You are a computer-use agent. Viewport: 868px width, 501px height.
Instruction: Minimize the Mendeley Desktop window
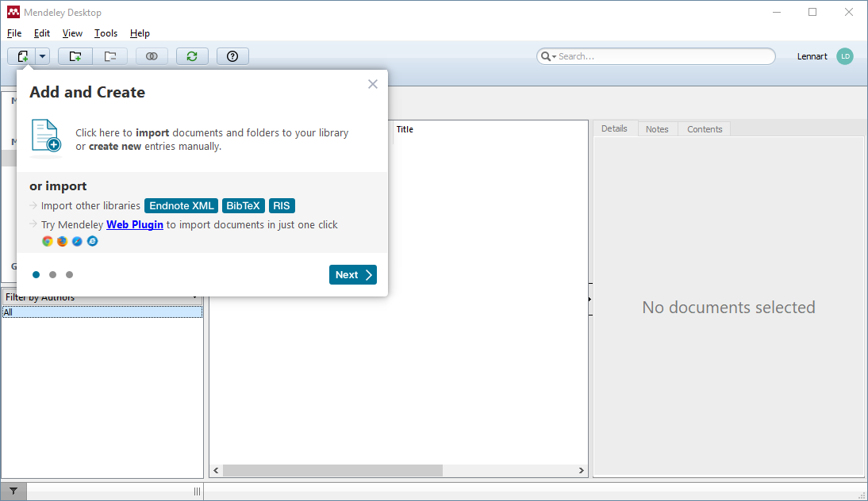pyautogui.click(x=777, y=12)
